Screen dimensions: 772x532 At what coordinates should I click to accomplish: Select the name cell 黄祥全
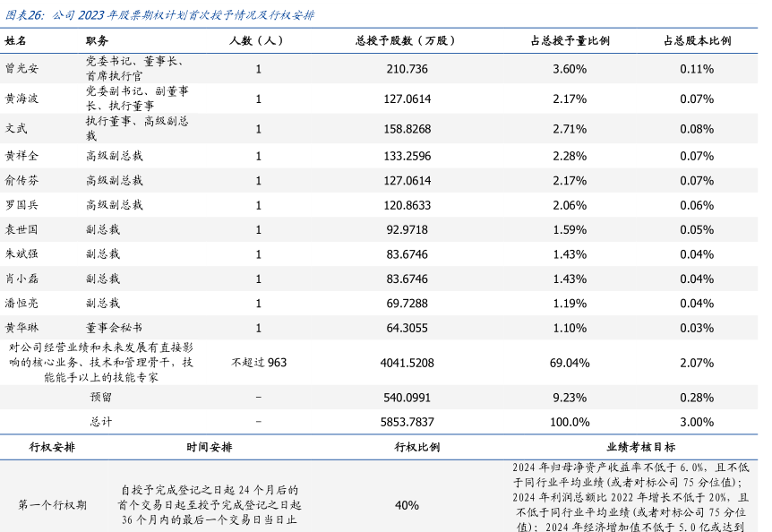click(21, 156)
